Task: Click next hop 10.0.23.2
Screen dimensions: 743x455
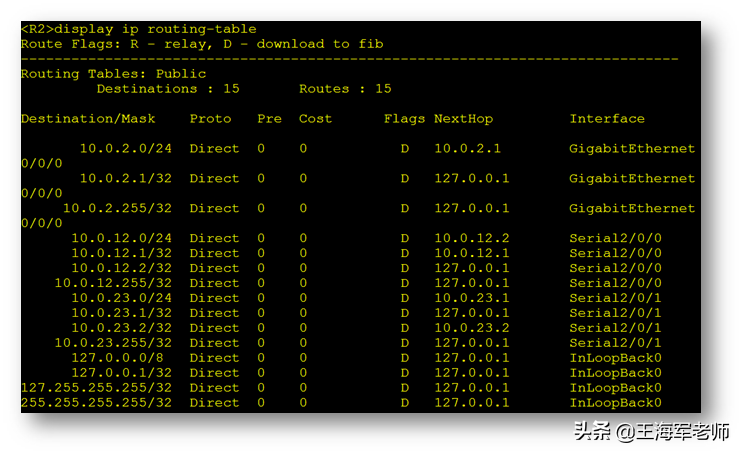Action: pyautogui.click(x=471, y=328)
